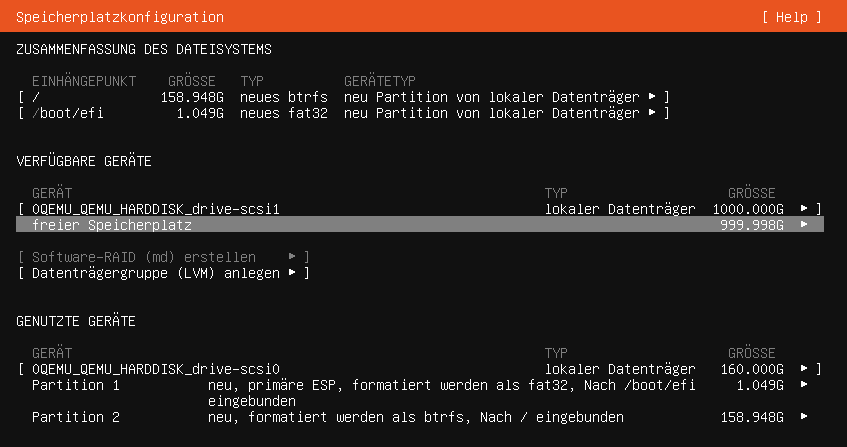The width and height of the screenshot is (847, 447).
Task: Click arrow icon on LVM anlegen button
Action: tap(292, 273)
